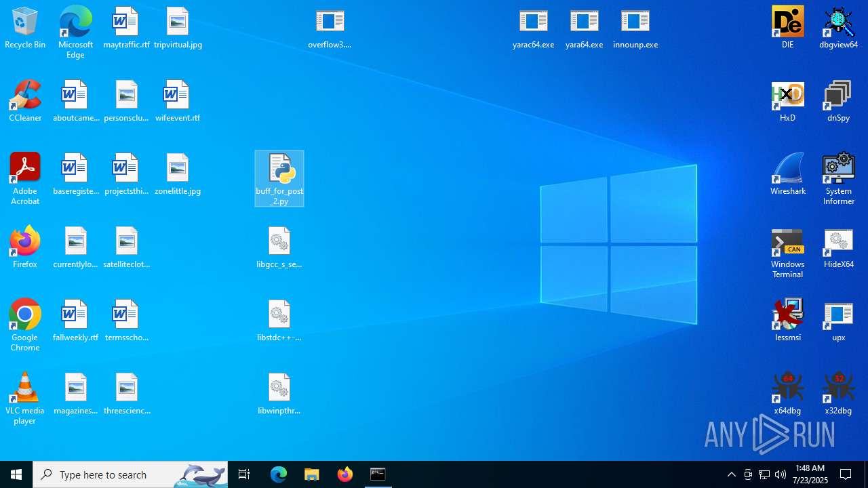868x488 pixels.
Task: Open the notification center
Action: (x=846, y=474)
